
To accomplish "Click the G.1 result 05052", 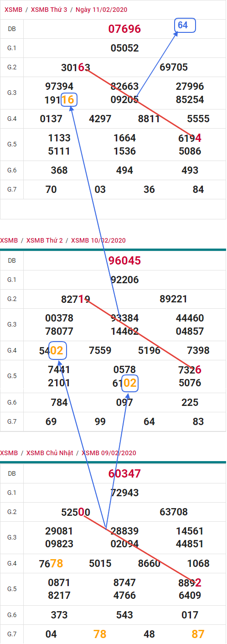I will tap(124, 48).
